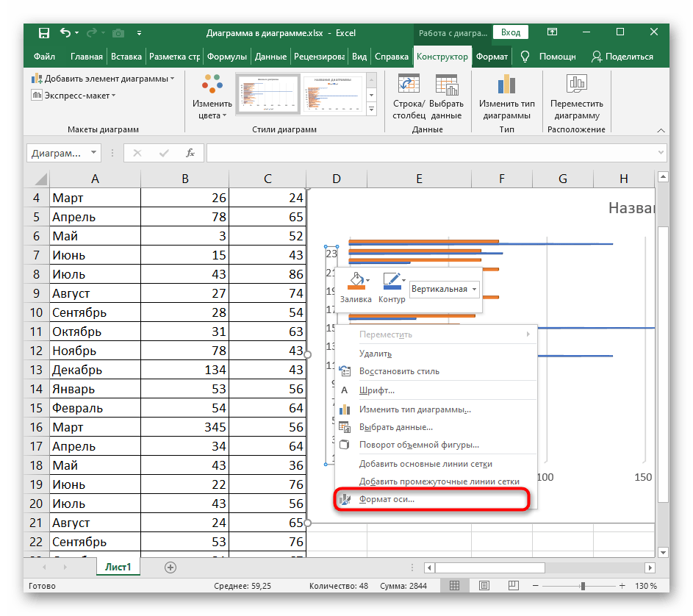This screenshot has height=616, width=693.
Task: Choose Формат оси... menu entry
Action: tap(436, 499)
